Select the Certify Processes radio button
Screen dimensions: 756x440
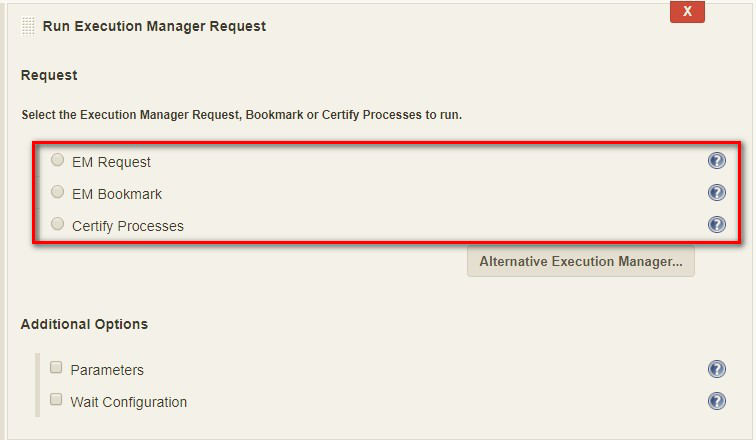(x=57, y=224)
